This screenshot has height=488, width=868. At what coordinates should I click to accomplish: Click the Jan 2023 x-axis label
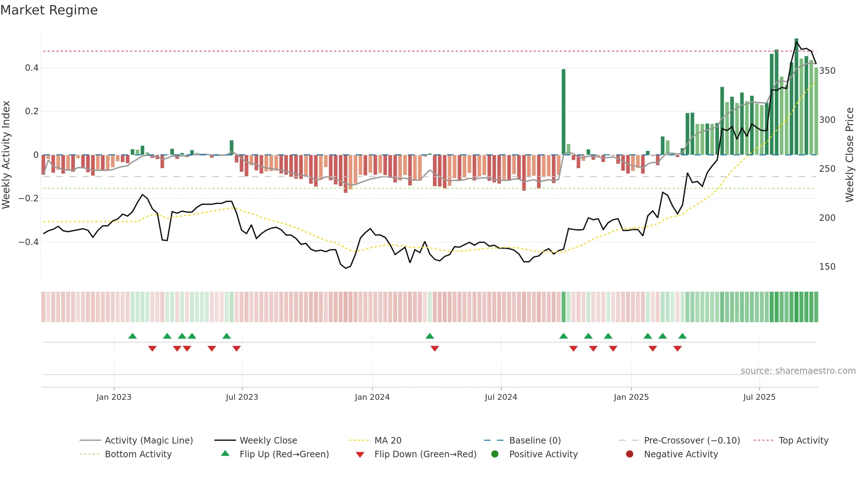click(114, 397)
